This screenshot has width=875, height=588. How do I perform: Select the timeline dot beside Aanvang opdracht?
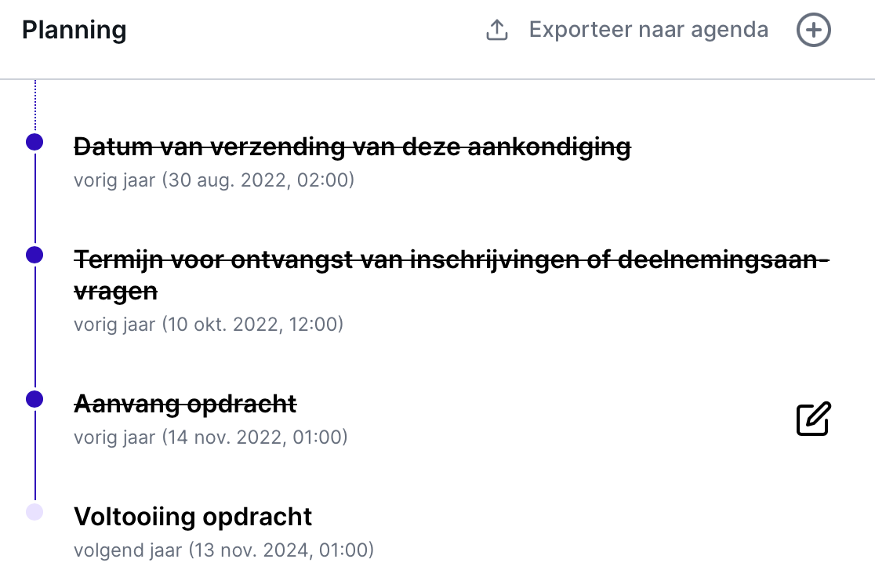pos(34,399)
